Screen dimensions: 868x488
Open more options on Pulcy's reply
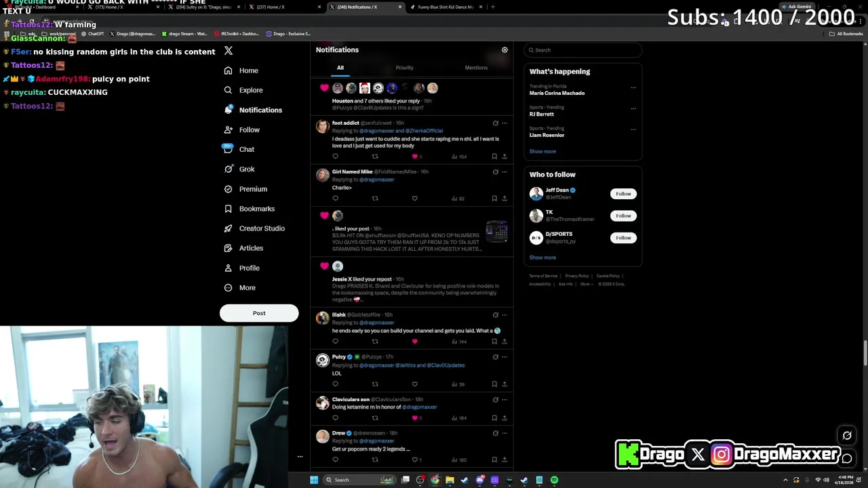point(505,357)
